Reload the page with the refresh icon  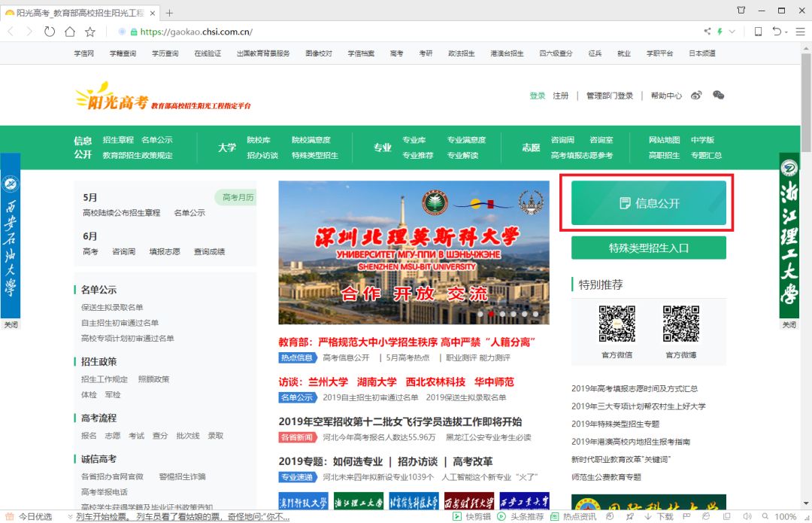pos(49,32)
